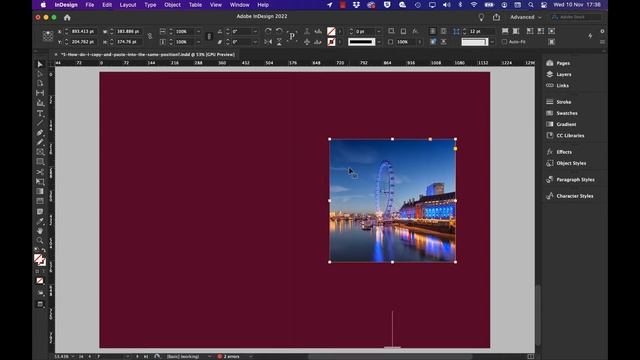Toggle constrain proportions link for width and height
Screen dimensions: 640x360
pyautogui.click(x=150, y=36)
